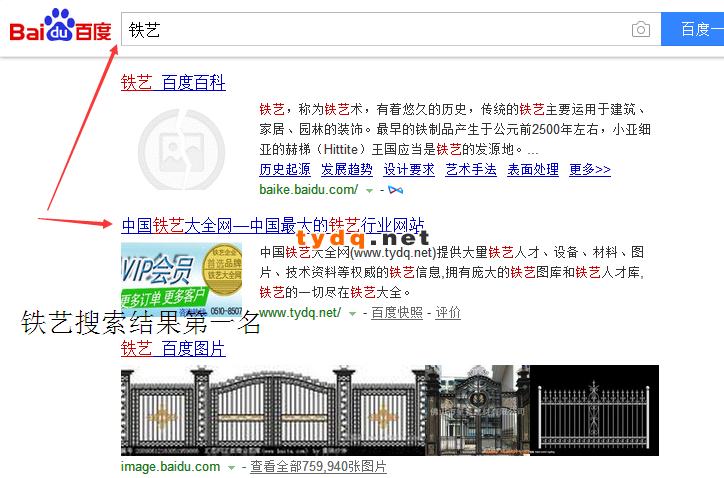
Task: Click the 评价 link
Action: (448, 313)
